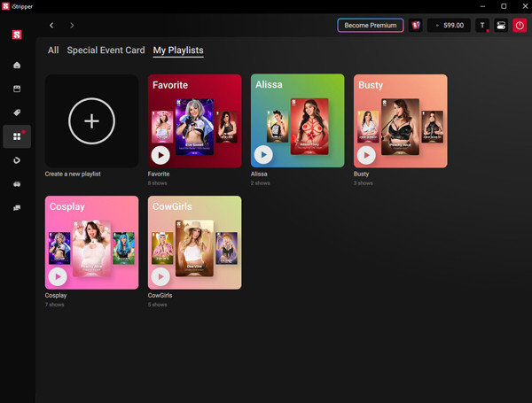
Task: Go back using the left arrow
Action: pos(51,26)
